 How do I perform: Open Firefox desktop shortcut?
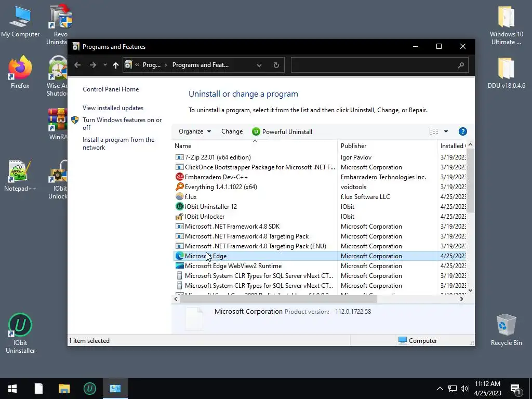pos(20,72)
